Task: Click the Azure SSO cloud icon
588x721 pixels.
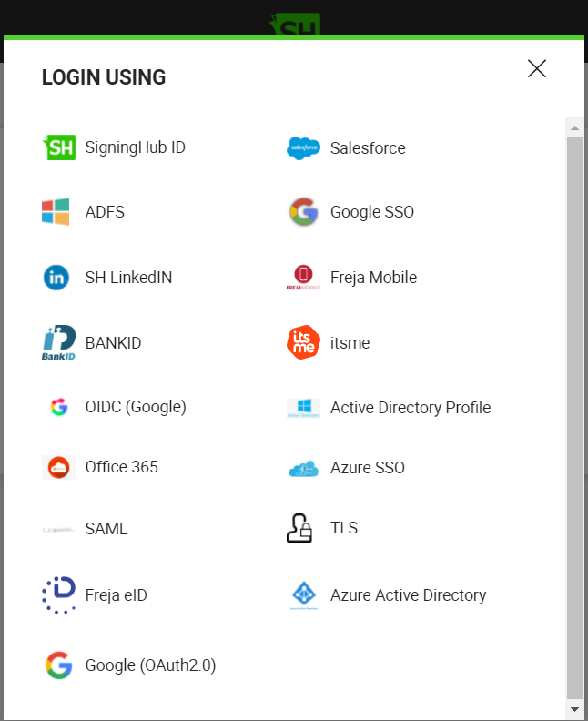Action: point(303,468)
